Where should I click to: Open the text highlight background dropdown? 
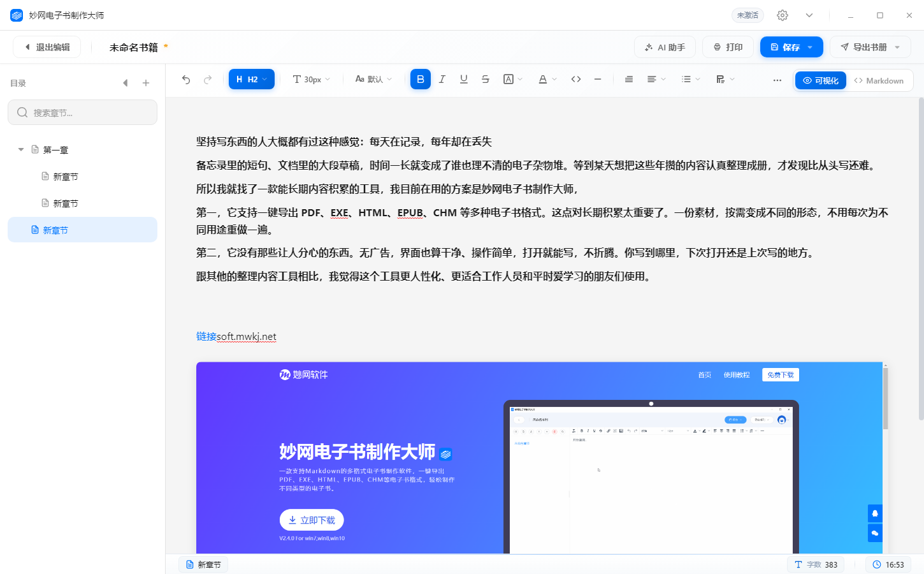(x=513, y=79)
